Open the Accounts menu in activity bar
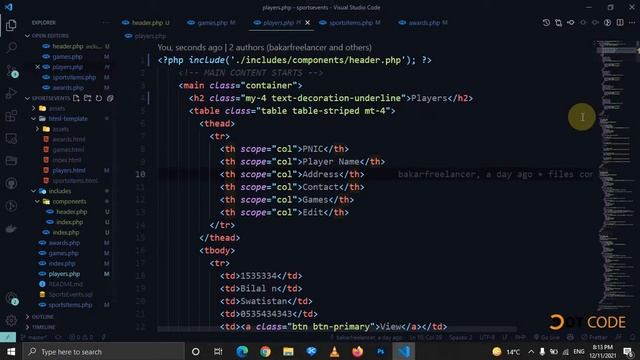640x360 pixels. [11, 298]
